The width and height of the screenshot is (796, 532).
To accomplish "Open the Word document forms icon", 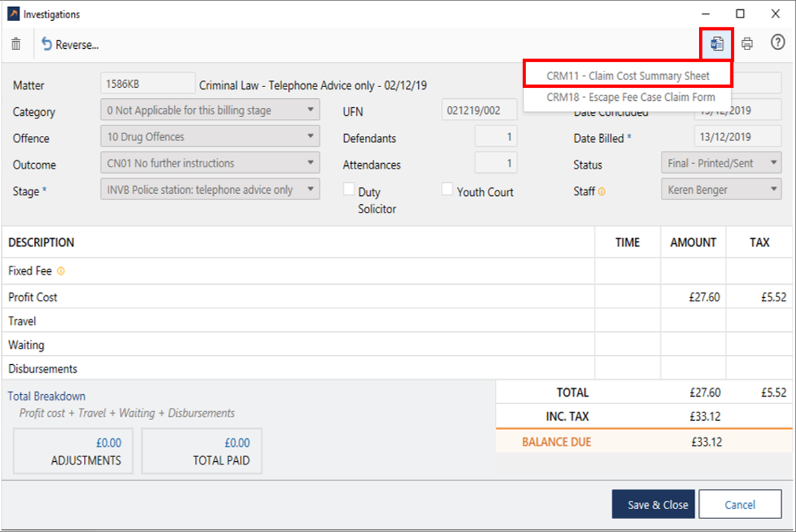I will tap(717, 44).
